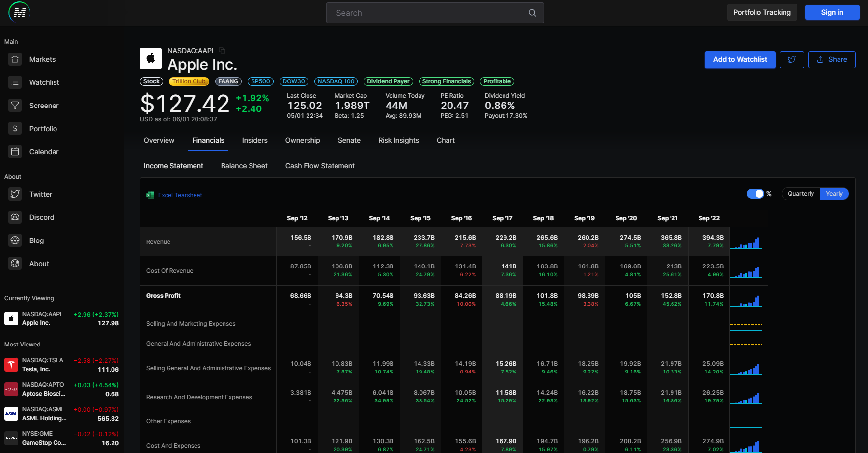Click the search magnifier icon
This screenshot has height=453, width=868.
pos(532,12)
